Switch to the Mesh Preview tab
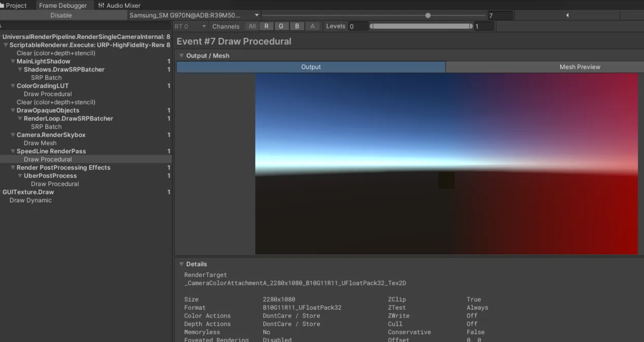The image size is (644, 342). click(x=580, y=67)
